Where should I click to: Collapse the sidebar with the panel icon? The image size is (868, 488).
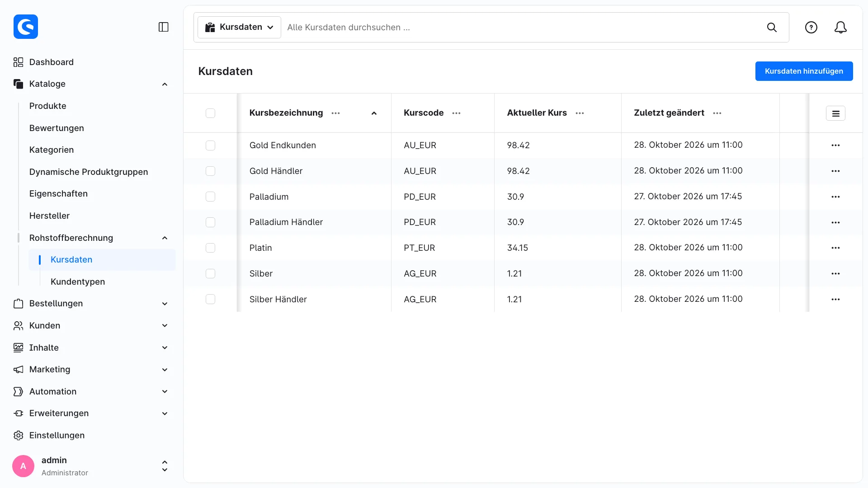click(164, 27)
